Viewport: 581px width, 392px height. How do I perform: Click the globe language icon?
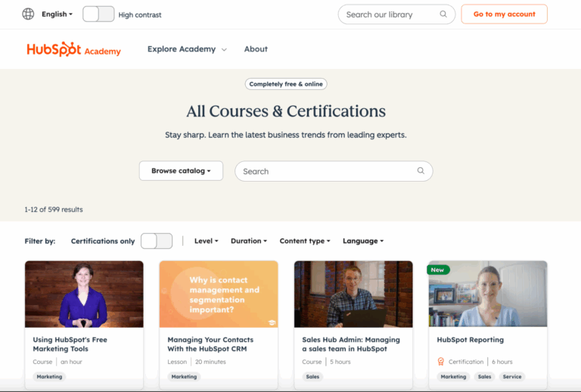[x=28, y=14]
